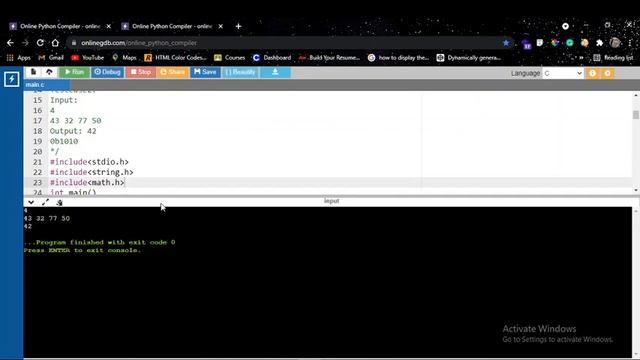Go to the browser home page icon

[55, 42]
